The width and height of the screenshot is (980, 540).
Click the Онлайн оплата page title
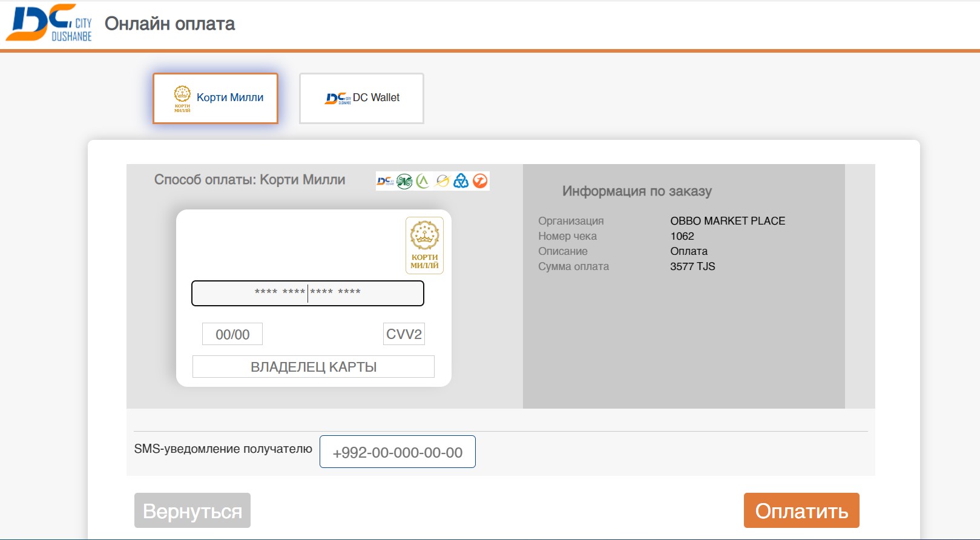[169, 24]
